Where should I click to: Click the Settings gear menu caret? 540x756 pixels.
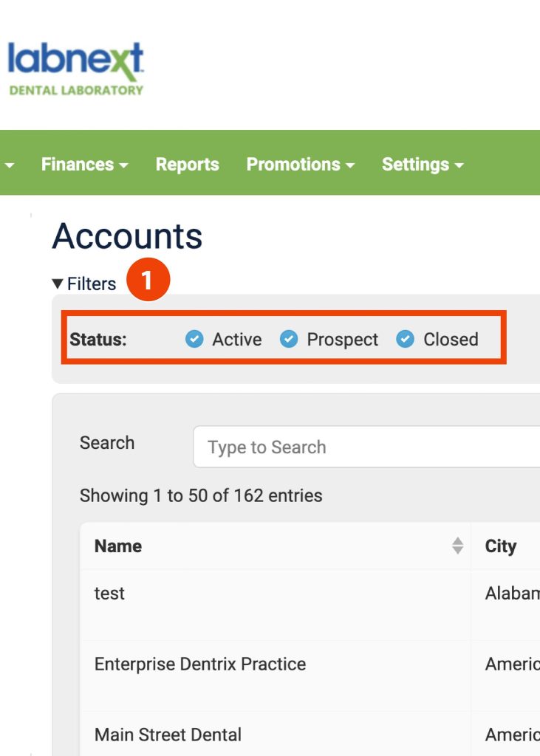[x=459, y=165]
